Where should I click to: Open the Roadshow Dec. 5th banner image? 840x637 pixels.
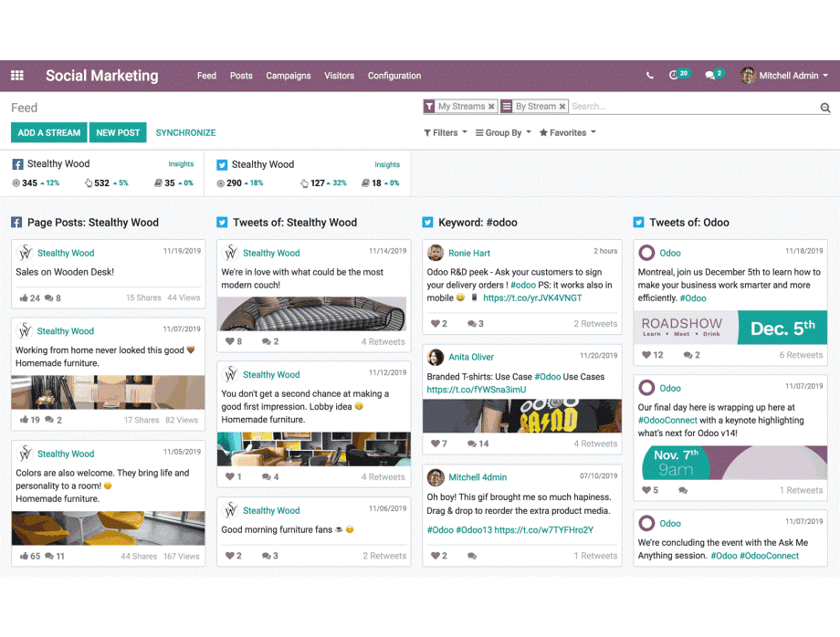(x=730, y=328)
